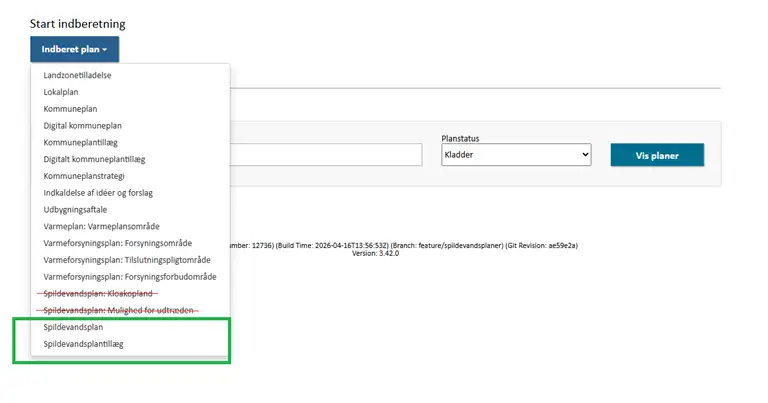Click the crossed-out Spildevandsplan: Kloakopland item
The width and height of the screenshot is (768, 403).
click(100, 293)
